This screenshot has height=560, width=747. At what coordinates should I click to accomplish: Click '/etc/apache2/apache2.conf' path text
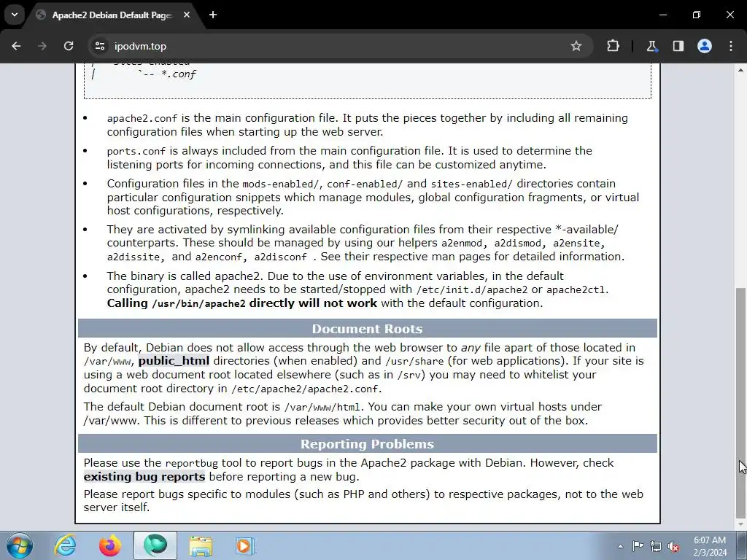click(305, 389)
